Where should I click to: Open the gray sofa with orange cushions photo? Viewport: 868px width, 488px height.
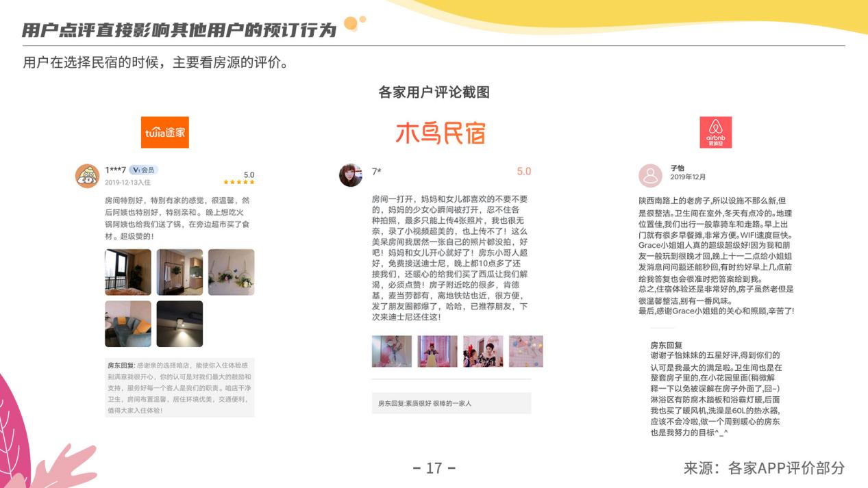128,323
